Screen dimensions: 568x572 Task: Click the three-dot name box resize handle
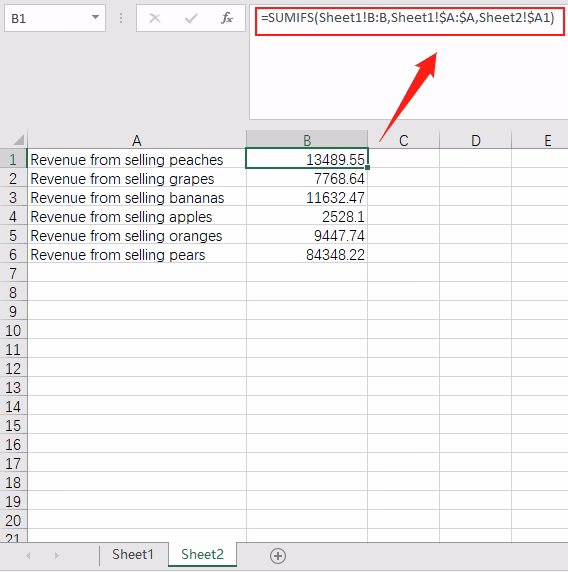(x=121, y=18)
